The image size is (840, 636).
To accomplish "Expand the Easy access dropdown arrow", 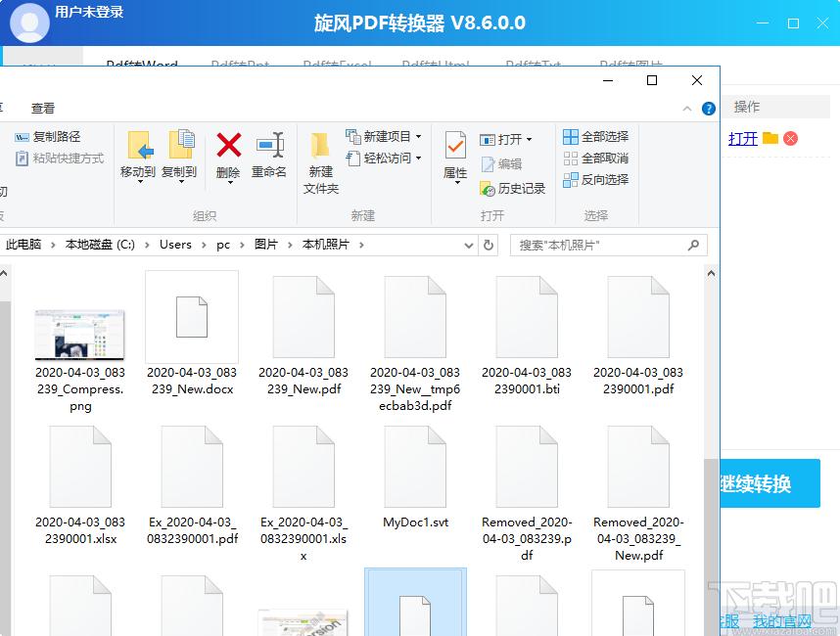I will [418, 158].
